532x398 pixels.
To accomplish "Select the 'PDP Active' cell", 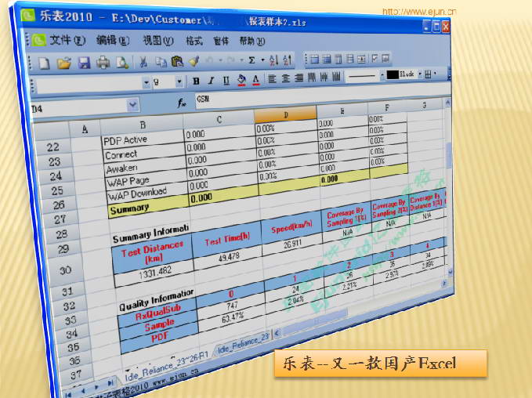I will click(x=143, y=139).
